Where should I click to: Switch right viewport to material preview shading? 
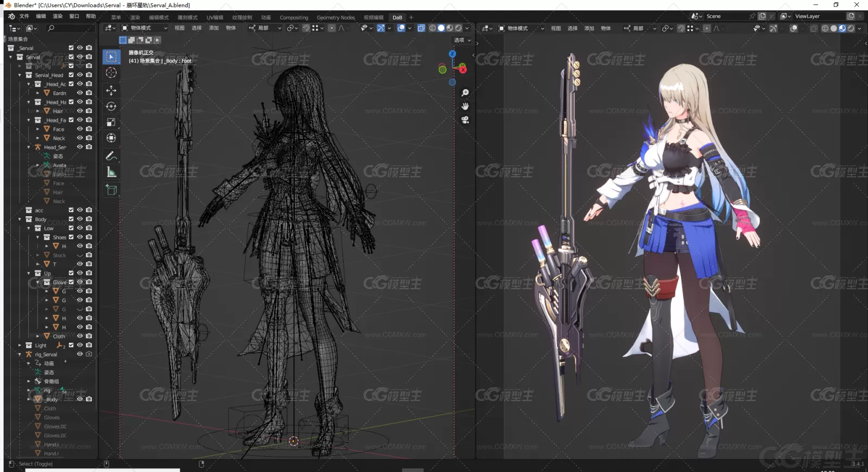(842, 29)
